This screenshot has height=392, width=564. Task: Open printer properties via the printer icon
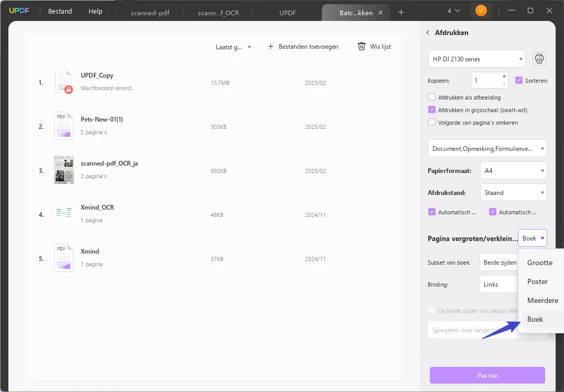(539, 58)
